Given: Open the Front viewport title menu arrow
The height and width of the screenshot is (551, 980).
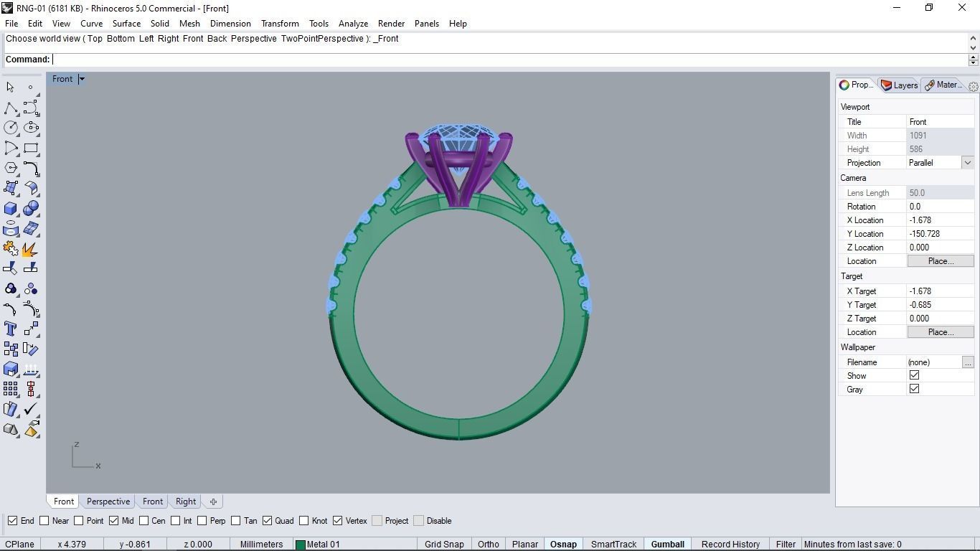Looking at the screenshot, I should [x=81, y=79].
